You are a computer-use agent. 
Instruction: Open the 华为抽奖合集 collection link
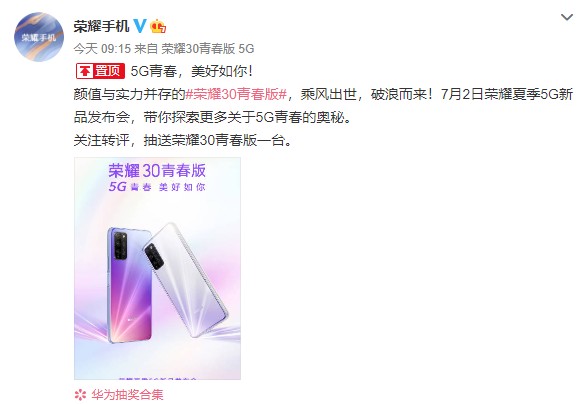(127, 395)
